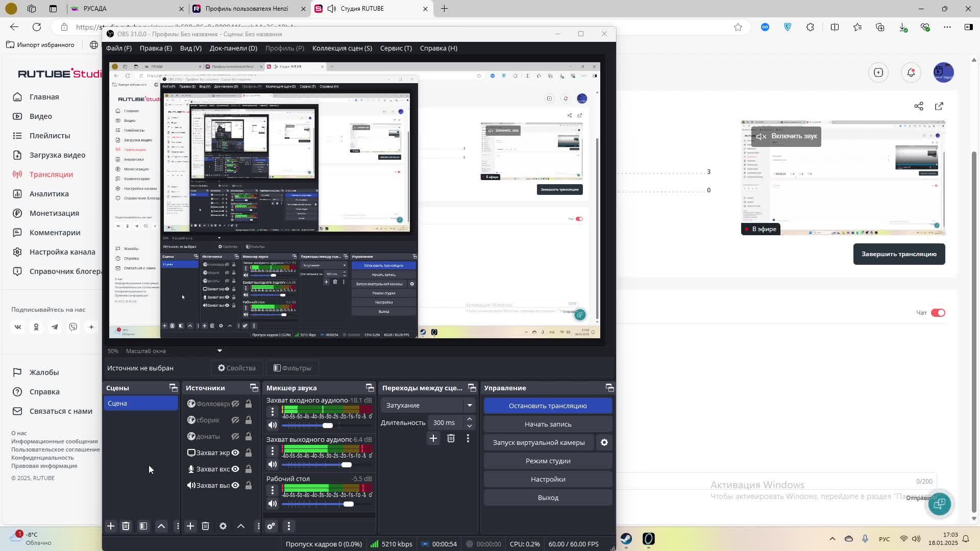Open stream in new window icon
980x551 pixels.
939,106
